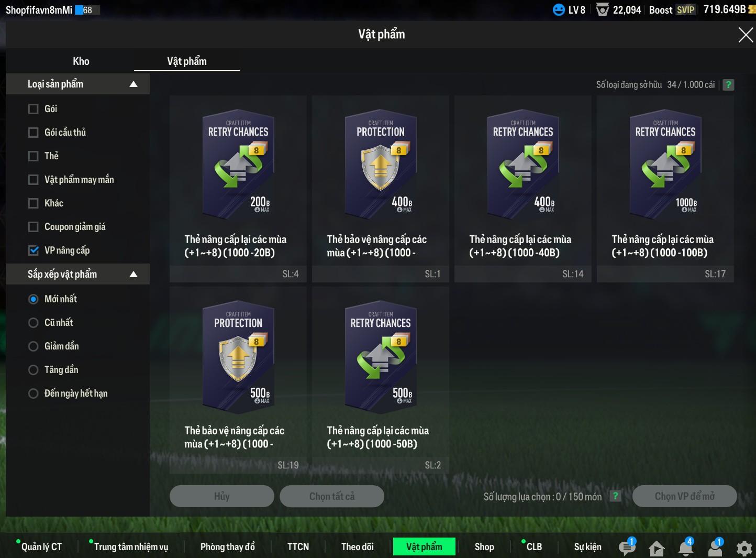
Task: Open the friends profile icon
Action: [x=715, y=548]
